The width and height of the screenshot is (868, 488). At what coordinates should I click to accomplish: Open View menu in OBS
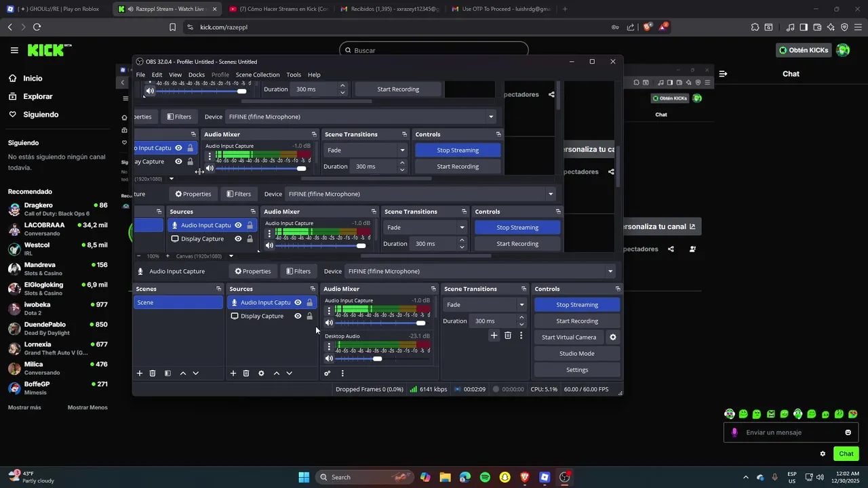175,75
